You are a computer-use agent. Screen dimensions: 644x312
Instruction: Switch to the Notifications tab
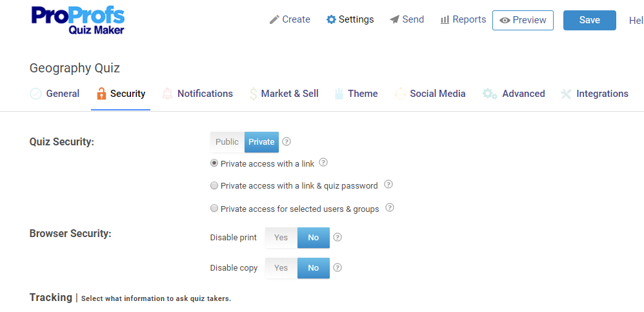pyautogui.click(x=197, y=94)
